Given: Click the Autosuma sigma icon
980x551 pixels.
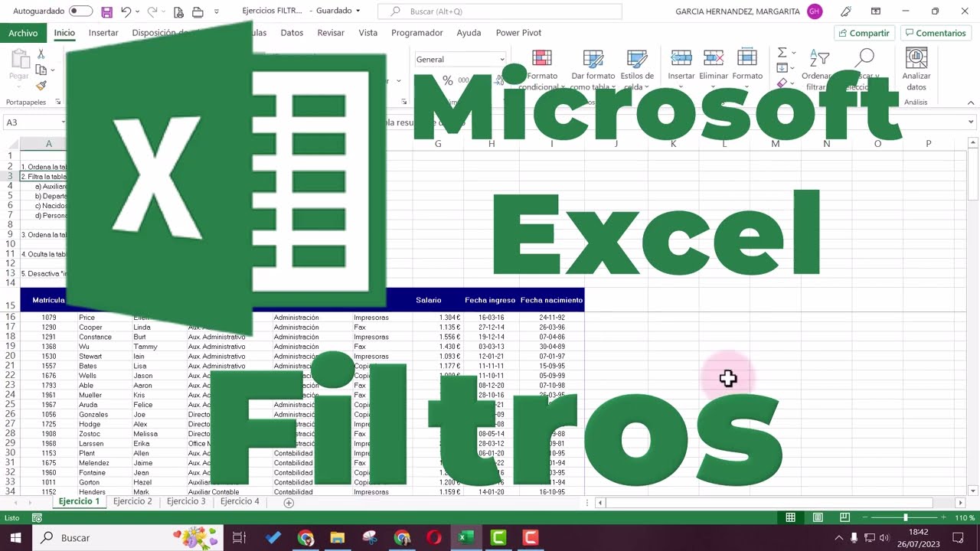Looking at the screenshot, I should tap(782, 53).
